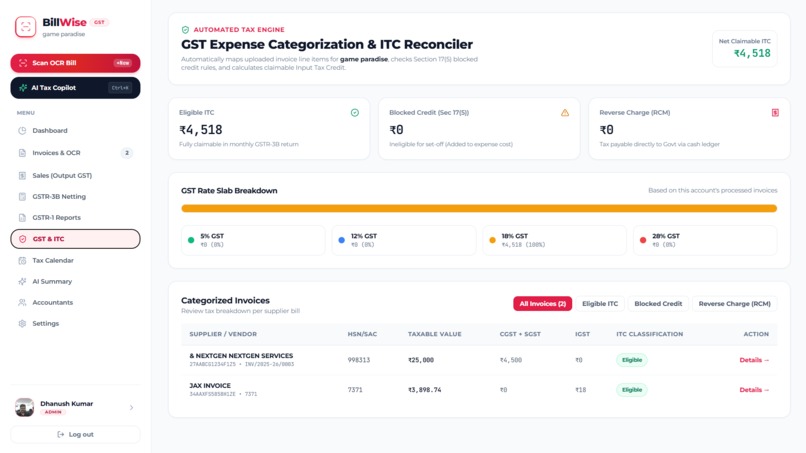Click the GSTR-1 Reports file icon
Image resolution: width=806 pixels, height=453 pixels.
pyautogui.click(x=22, y=218)
